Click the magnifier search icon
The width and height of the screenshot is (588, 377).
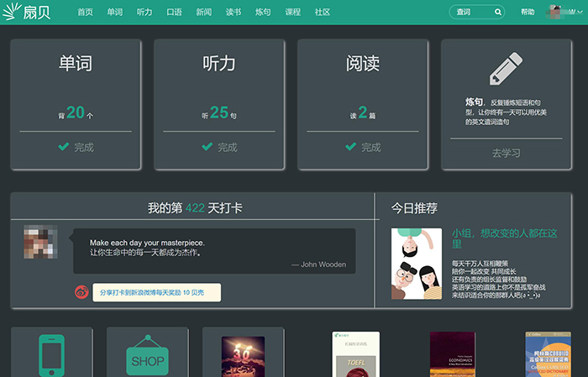[x=497, y=12]
